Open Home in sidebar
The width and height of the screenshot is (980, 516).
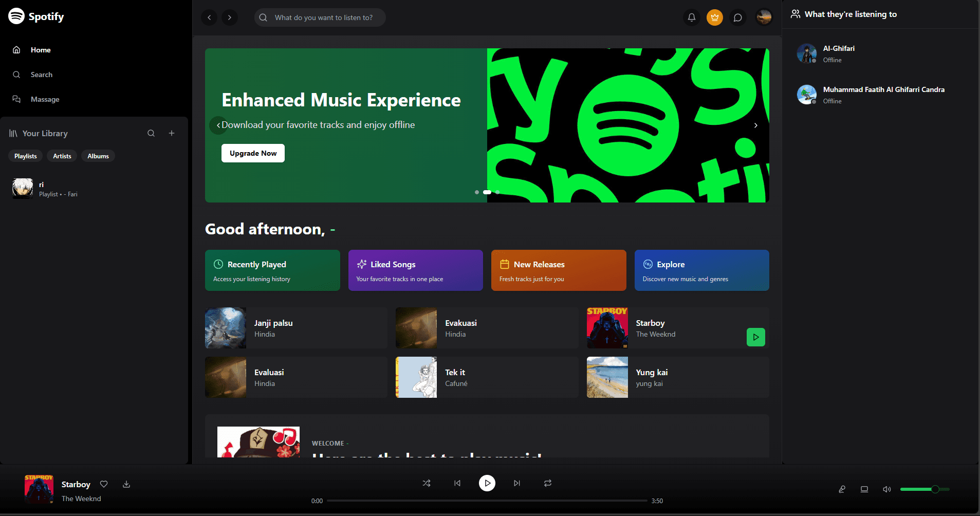94,50
